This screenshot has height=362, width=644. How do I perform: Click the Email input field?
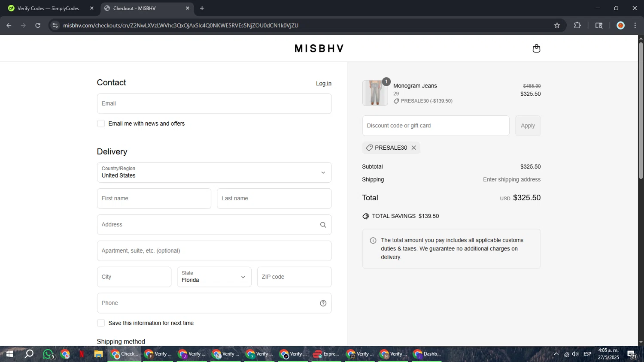214,103
